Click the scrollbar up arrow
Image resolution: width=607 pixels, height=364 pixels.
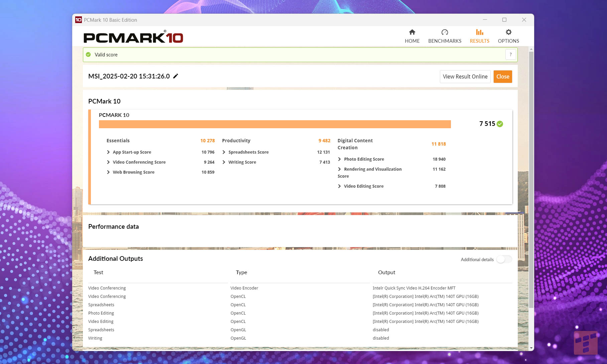[x=531, y=49]
